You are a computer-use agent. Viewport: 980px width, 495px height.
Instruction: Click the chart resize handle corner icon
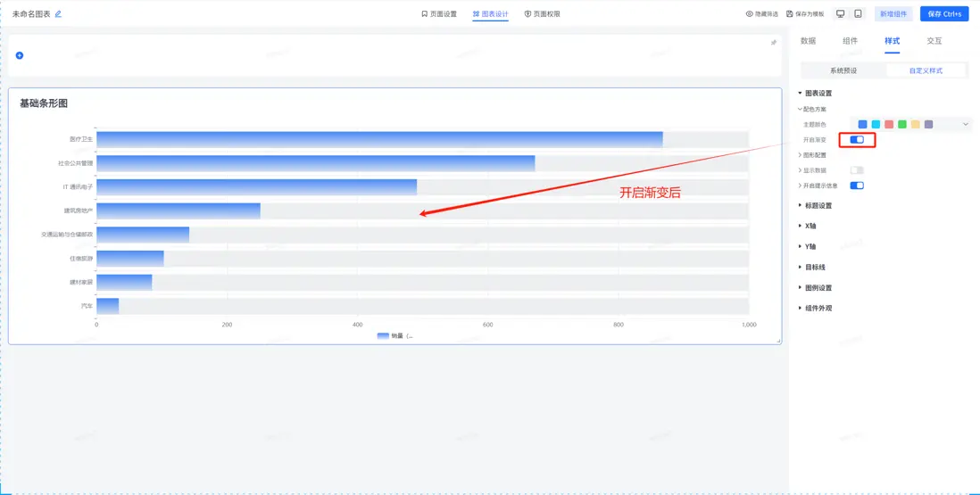[x=778, y=341]
